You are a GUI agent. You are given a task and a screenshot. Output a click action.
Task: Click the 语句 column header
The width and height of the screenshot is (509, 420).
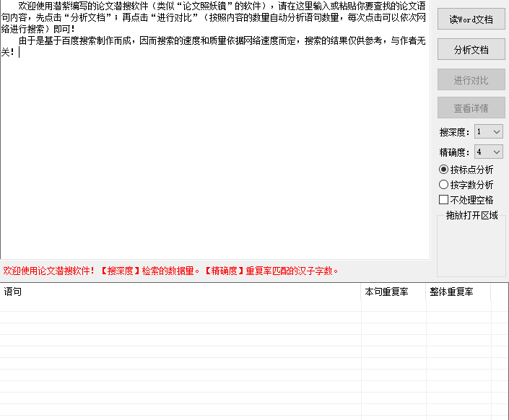180,292
